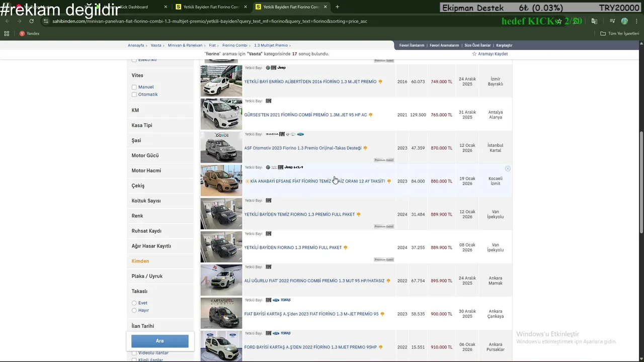Click brand logos on ENRİKO ALİBERTİ dealer row
644x362 pixels.
pyautogui.click(x=276, y=68)
